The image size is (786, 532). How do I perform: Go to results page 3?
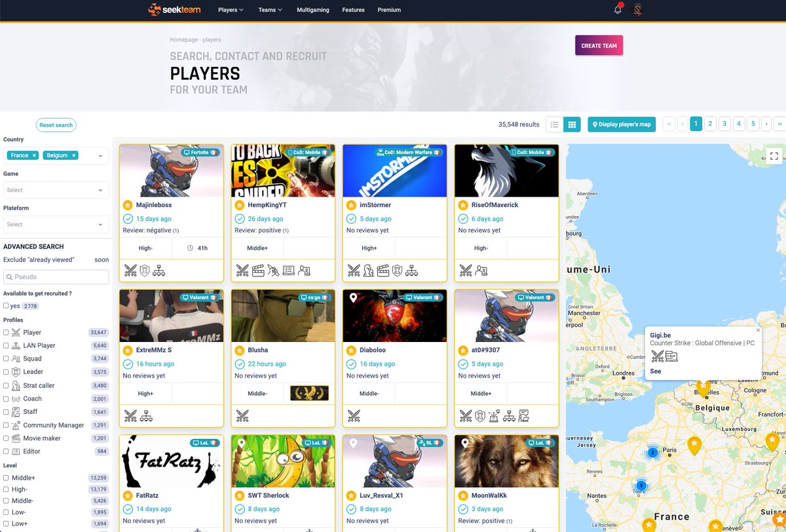[x=724, y=124]
